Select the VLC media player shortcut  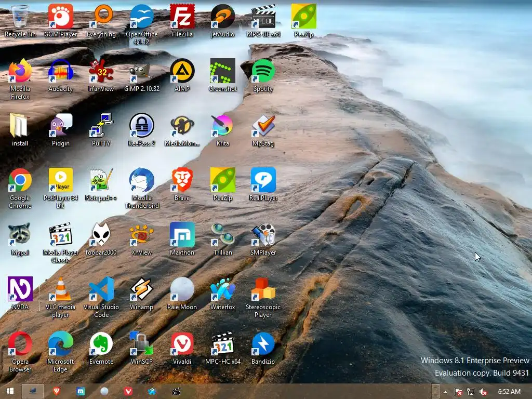tap(60, 298)
